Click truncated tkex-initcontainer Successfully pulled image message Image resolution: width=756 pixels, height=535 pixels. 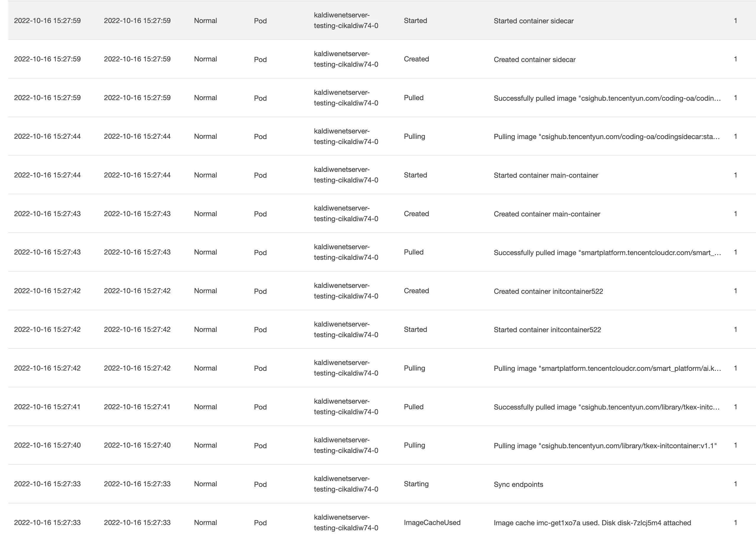pos(607,407)
